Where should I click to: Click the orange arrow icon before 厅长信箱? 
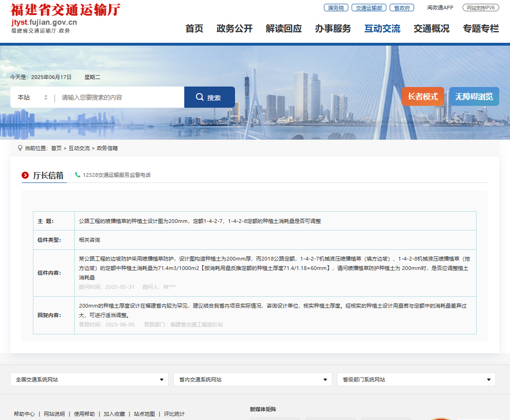[x=25, y=174]
